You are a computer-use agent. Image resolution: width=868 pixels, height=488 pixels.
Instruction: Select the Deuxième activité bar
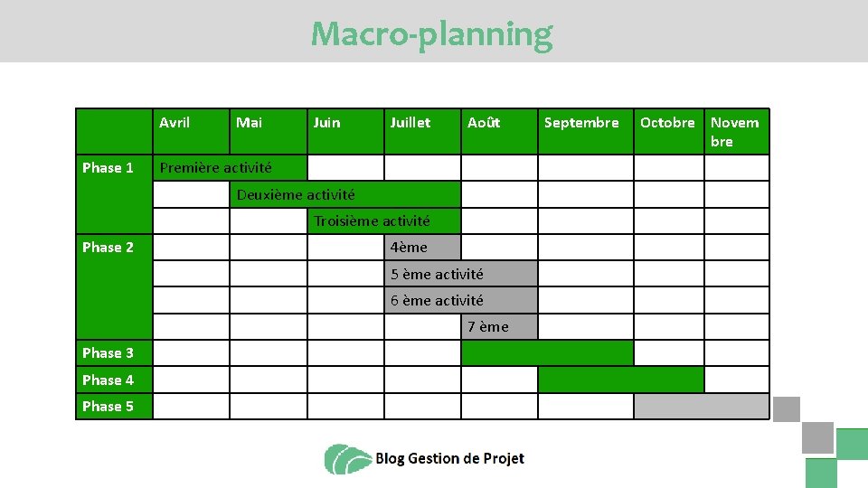344,194
